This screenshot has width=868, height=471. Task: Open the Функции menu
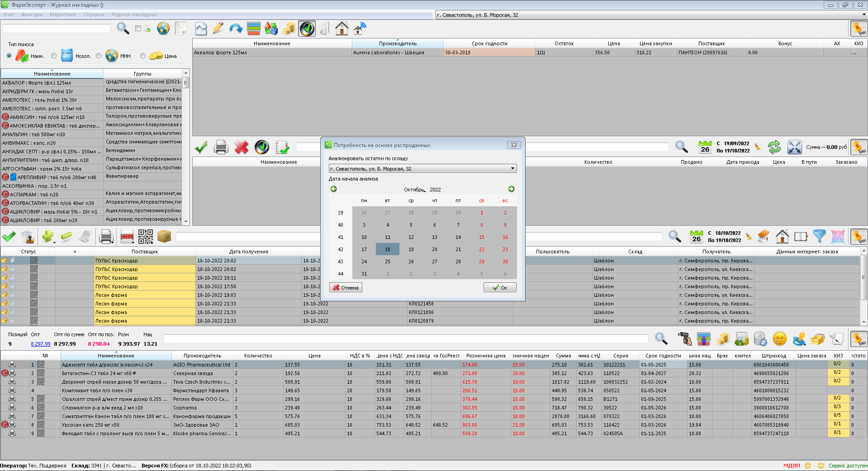coord(32,14)
